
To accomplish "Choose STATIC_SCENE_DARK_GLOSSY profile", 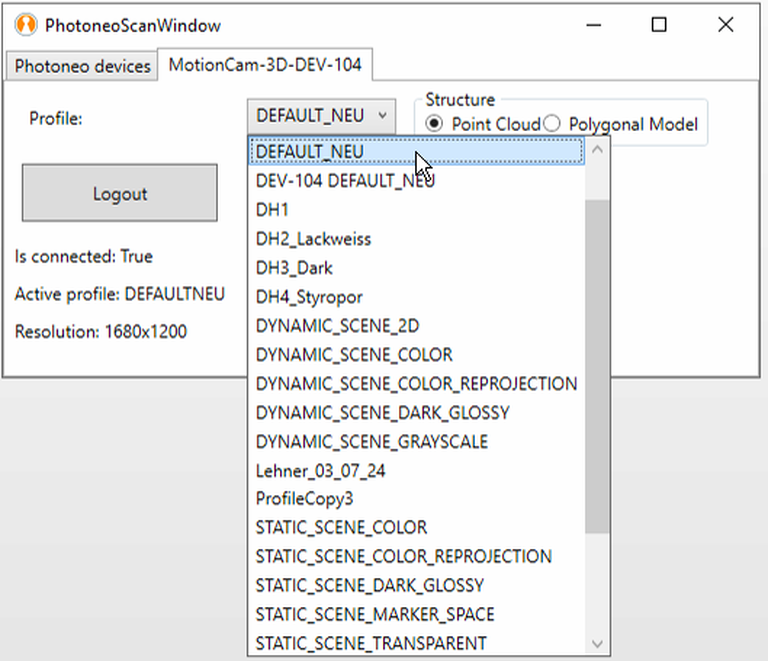I will coord(417,585).
